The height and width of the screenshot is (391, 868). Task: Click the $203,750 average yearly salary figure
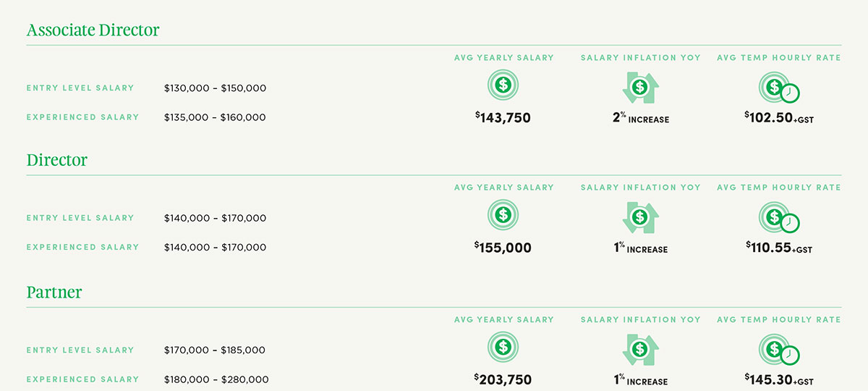coord(503,379)
